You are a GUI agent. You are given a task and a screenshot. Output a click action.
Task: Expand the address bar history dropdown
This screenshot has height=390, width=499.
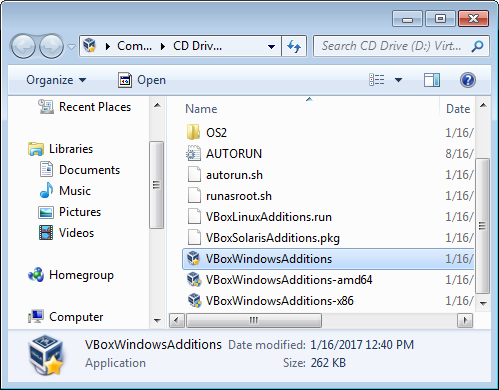tap(272, 46)
